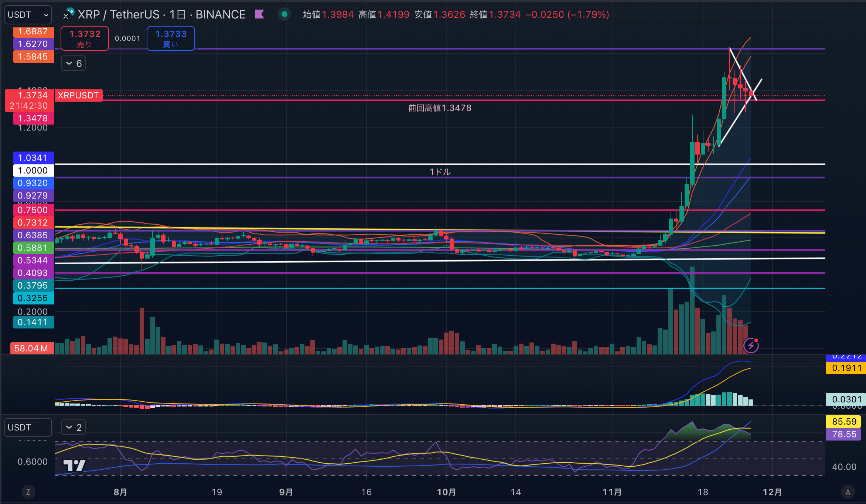Viewport: 866px width, 504px height.
Task: Click the 0.3795 teal price label
Action: tap(34, 285)
